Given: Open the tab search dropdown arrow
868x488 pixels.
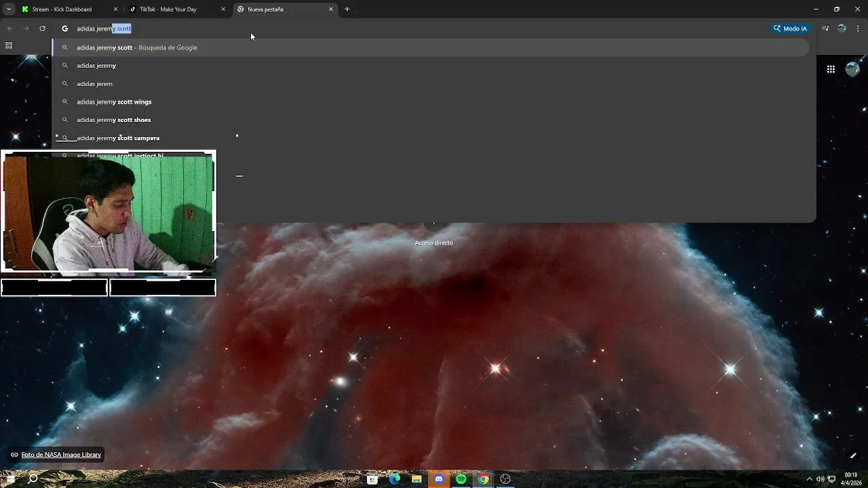Looking at the screenshot, I should tap(9, 9).
